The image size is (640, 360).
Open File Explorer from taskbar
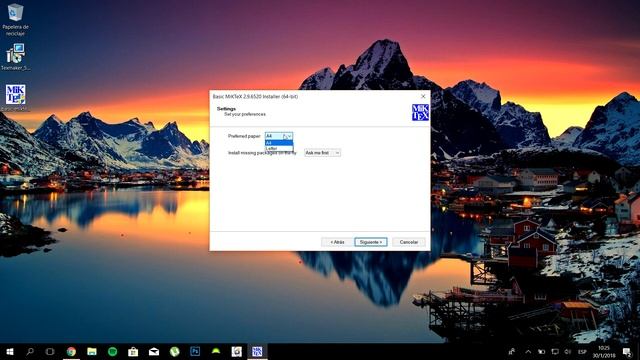tap(92, 351)
